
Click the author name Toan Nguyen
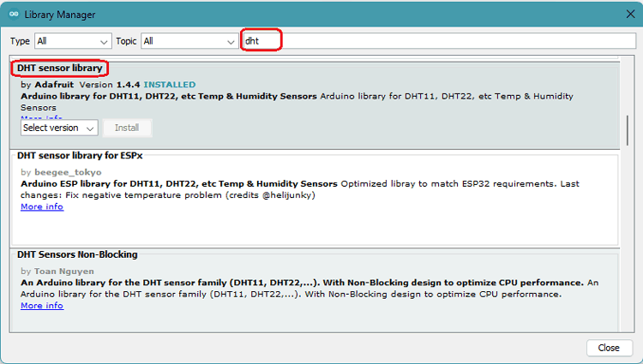point(64,272)
